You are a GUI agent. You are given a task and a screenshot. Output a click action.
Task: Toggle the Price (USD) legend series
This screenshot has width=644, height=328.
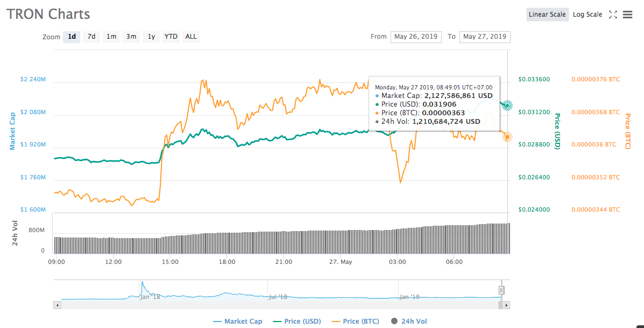[298, 322]
